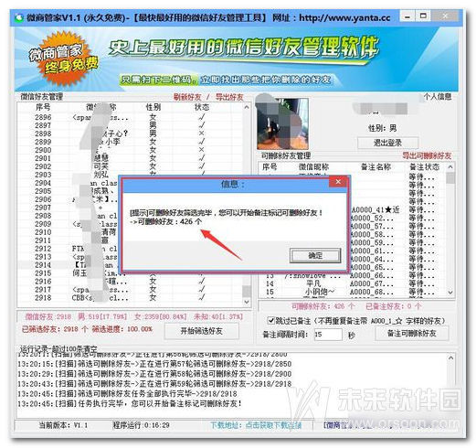Click the log line at 13:20:29
The image size is (476, 448).
[x=154, y=374]
